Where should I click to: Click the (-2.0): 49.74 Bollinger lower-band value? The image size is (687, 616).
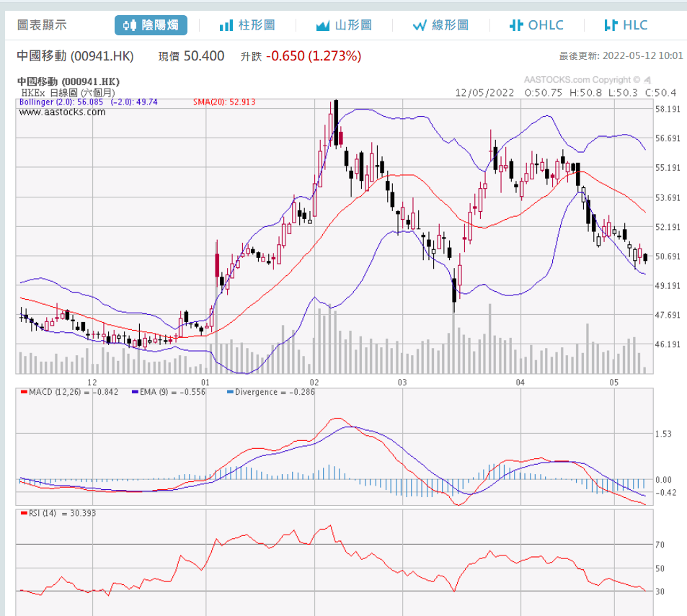(134, 102)
